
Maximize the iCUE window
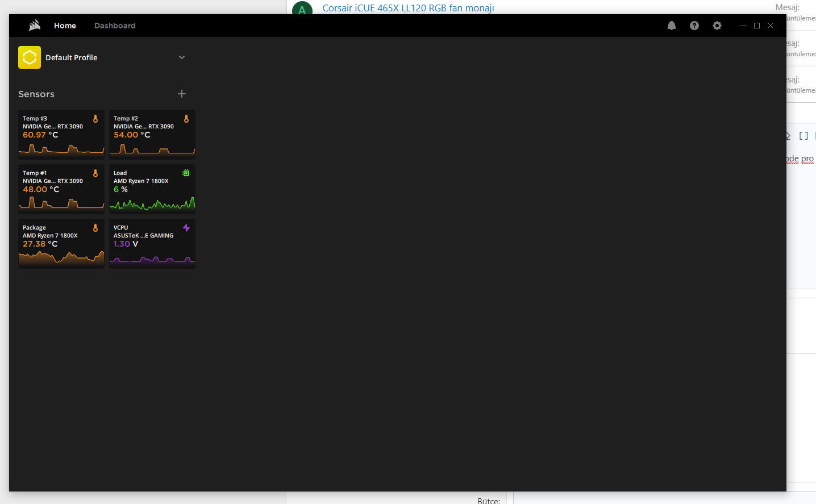click(x=757, y=26)
